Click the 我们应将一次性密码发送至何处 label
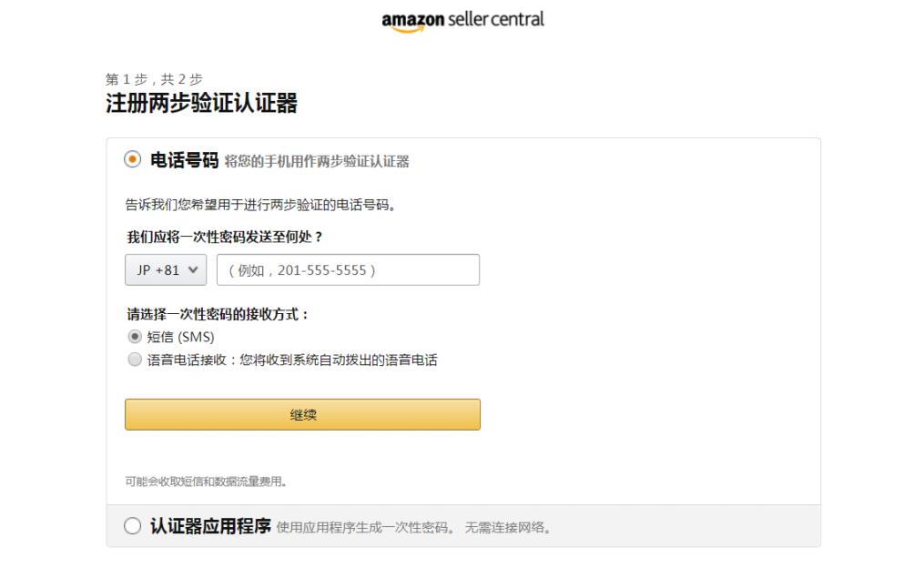The height and width of the screenshot is (588, 914). coord(225,237)
